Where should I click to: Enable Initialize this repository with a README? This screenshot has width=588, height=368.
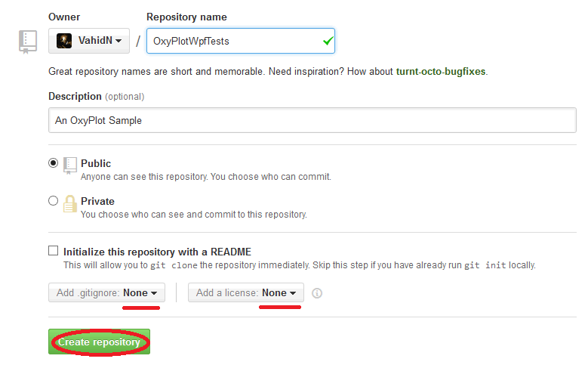coord(53,251)
